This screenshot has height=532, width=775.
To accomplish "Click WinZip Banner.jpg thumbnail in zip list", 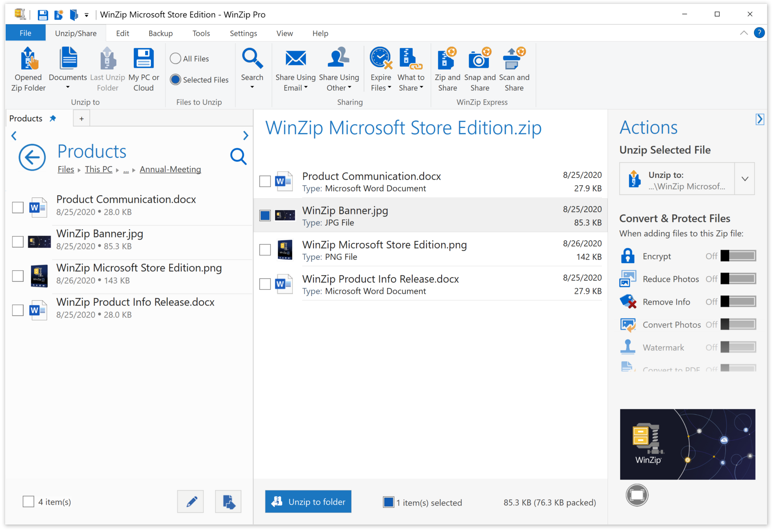I will (x=285, y=216).
